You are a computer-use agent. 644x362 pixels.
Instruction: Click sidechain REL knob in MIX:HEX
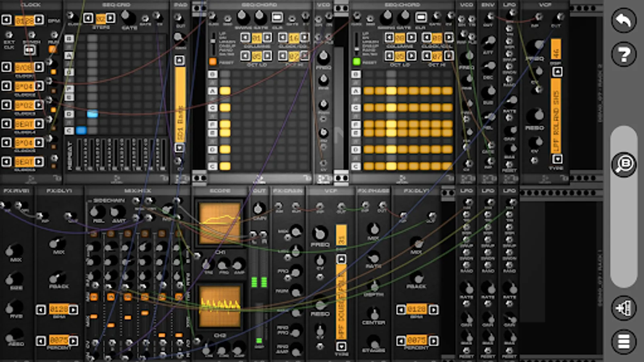click(97, 211)
